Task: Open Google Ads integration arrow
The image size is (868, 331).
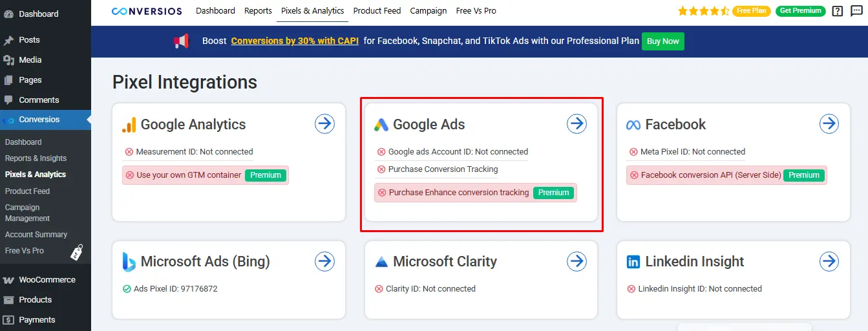Action: click(x=577, y=123)
